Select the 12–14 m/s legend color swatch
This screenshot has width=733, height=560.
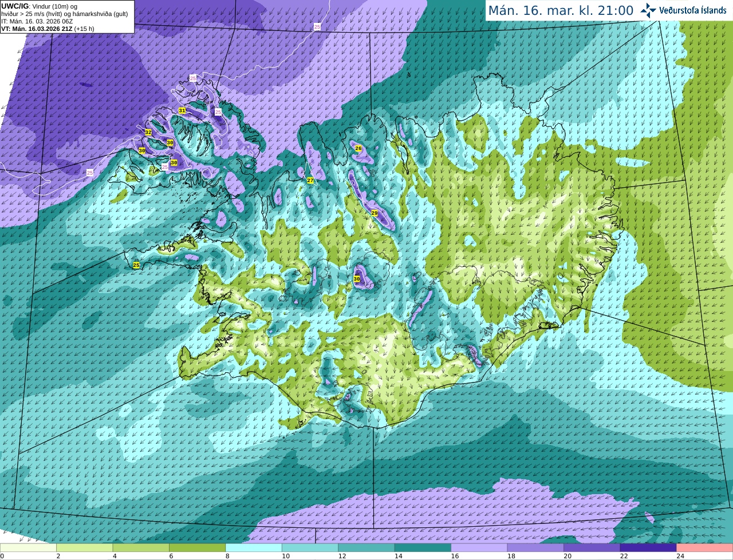click(366, 547)
